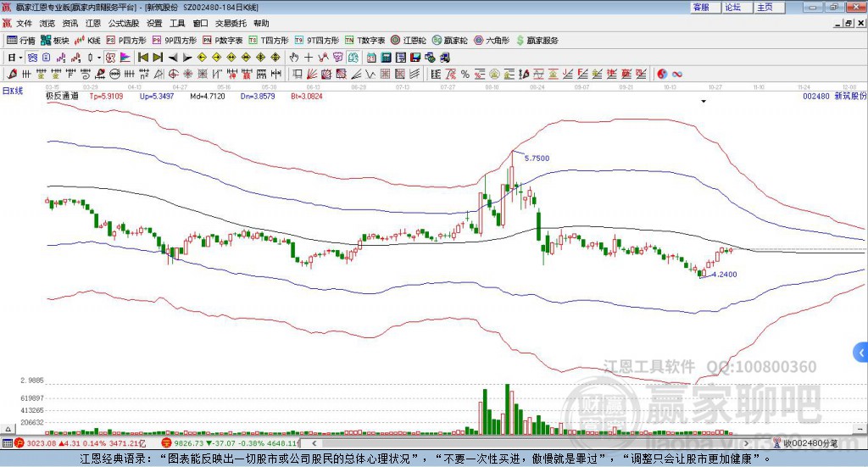
Task: Select the percent % line tool
Action: [465, 74]
